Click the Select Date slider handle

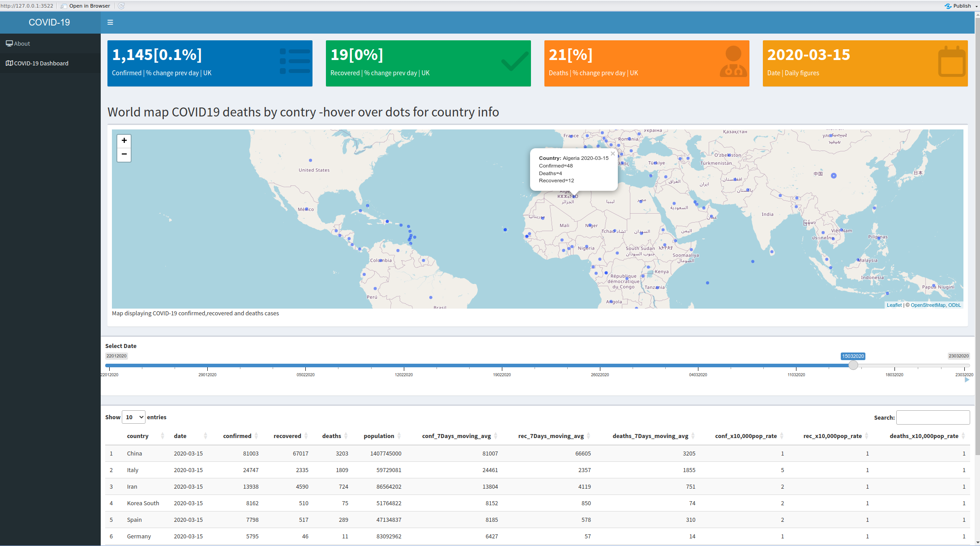[853, 365]
